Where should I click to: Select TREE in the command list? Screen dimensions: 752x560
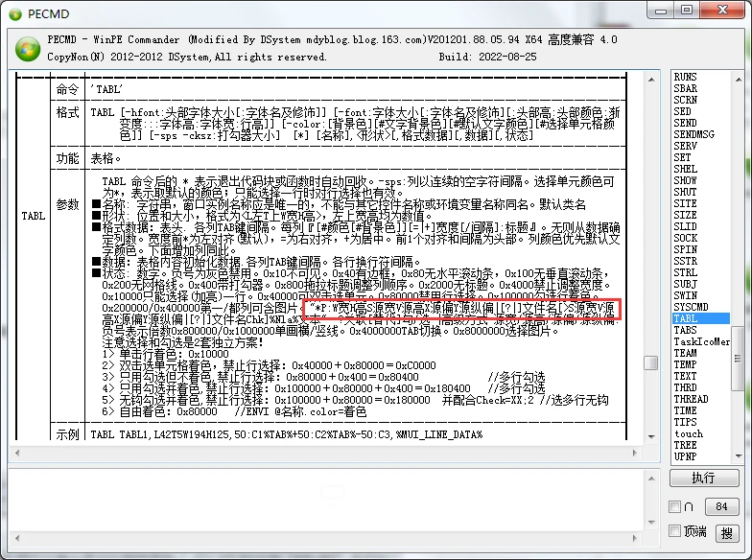pyautogui.click(x=685, y=445)
